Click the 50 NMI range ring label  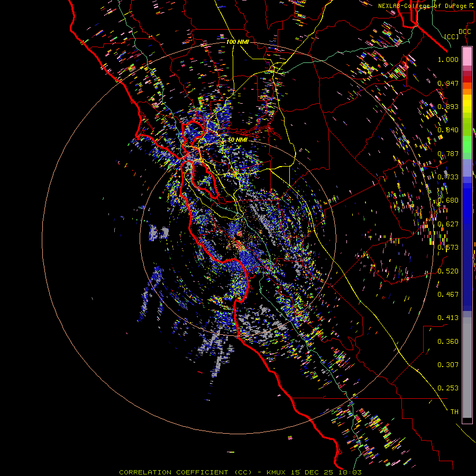[237, 140]
